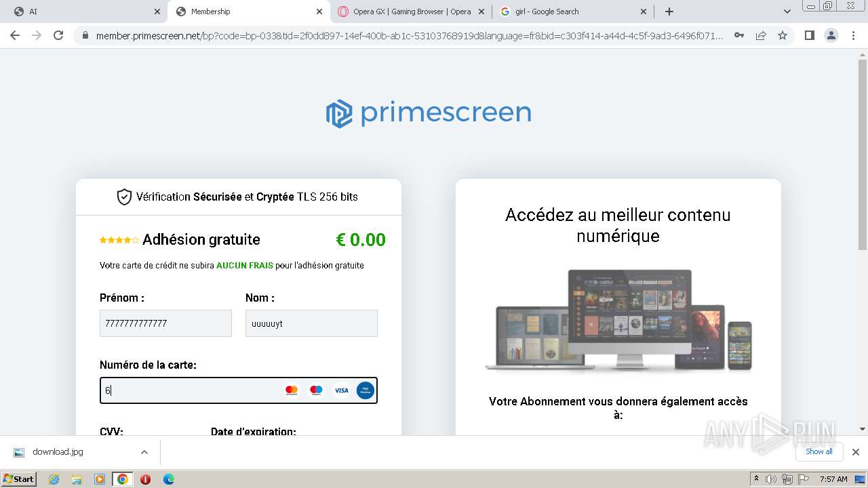This screenshot has width=868, height=488.
Task: Open Edge taskbar icon
Action: [169, 479]
